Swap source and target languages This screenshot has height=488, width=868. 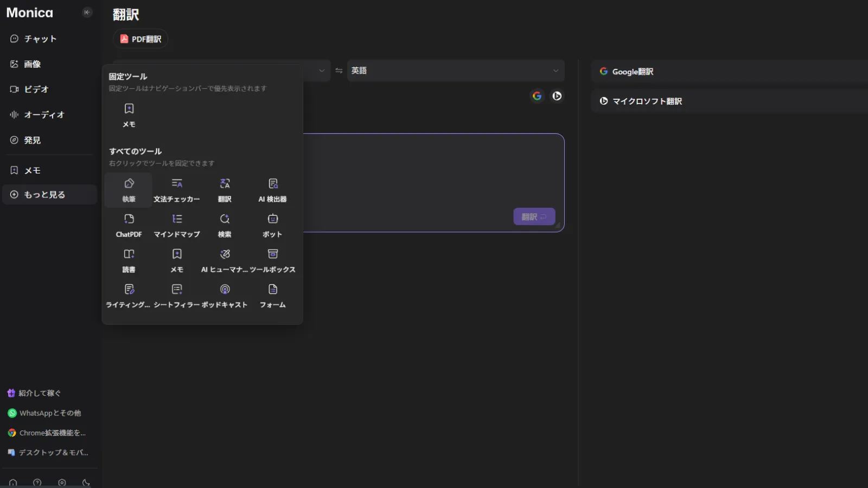[339, 70]
